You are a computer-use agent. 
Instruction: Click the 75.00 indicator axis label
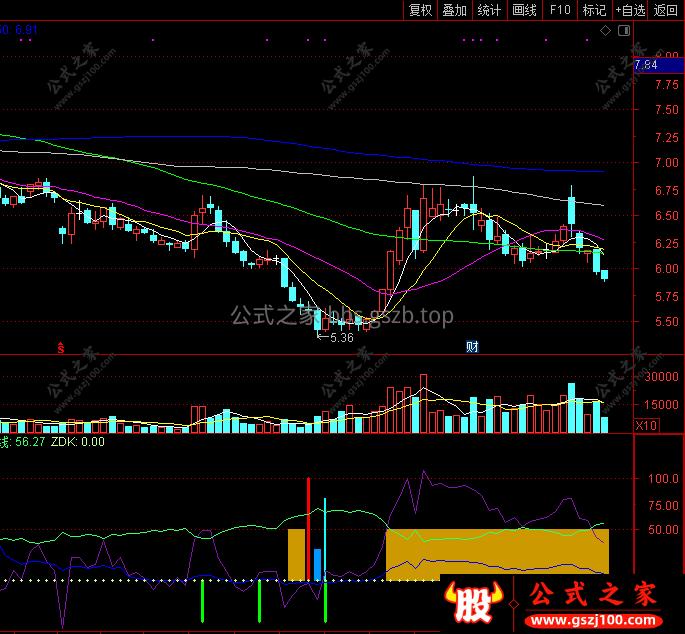(664, 506)
